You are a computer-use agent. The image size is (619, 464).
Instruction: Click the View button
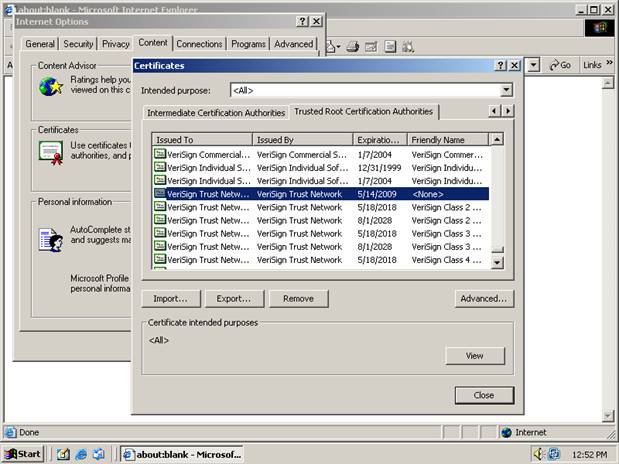[475, 356]
